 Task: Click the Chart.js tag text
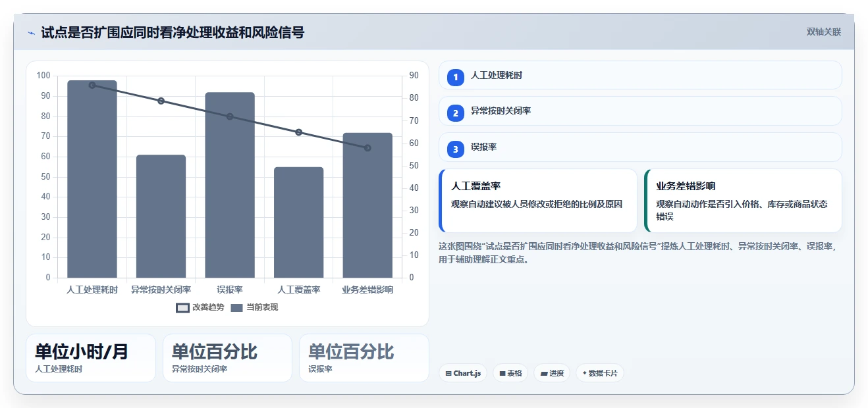click(x=467, y=373)
